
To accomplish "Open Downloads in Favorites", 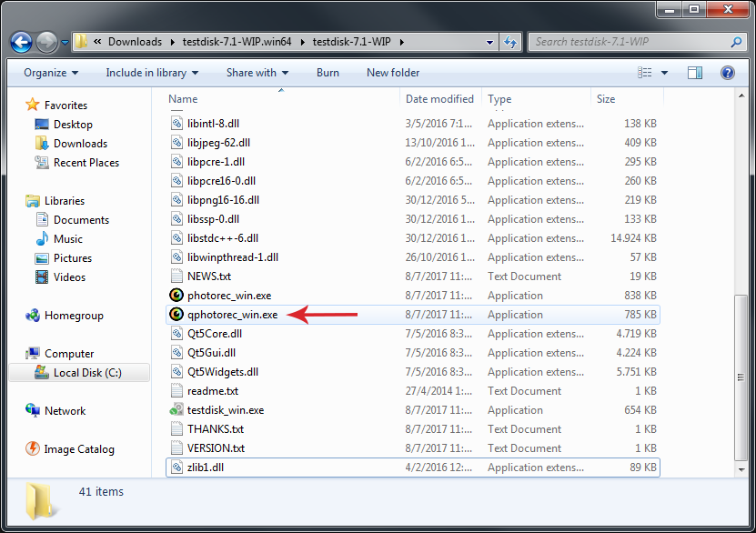I will coord(80,144).
